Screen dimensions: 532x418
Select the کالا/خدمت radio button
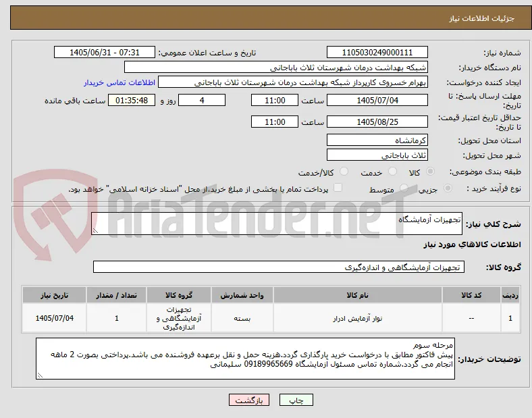pos(344,172)
